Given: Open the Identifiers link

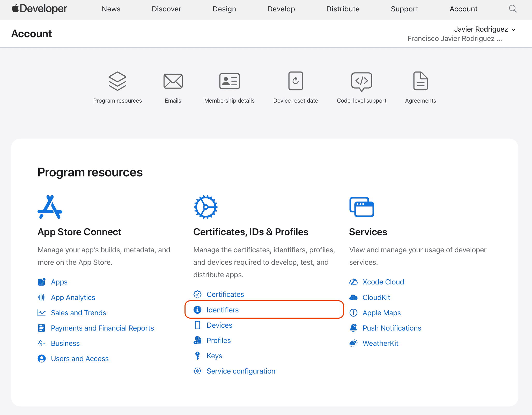Looking at the screenshot, I should tap(223, 310).
